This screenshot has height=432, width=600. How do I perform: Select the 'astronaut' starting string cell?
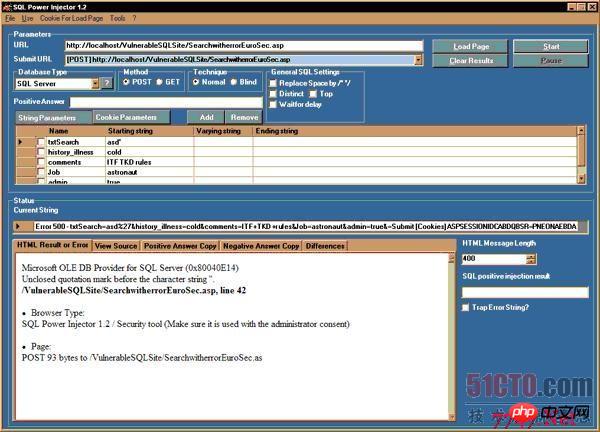[149, 172]
